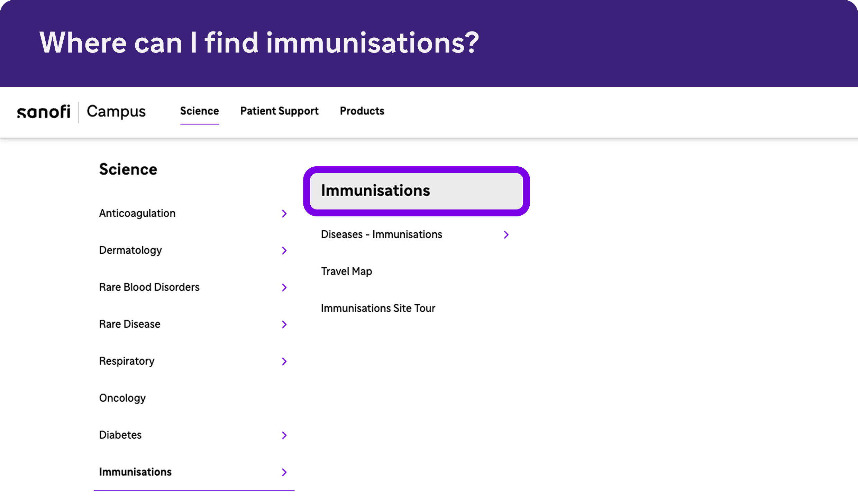858x504 pixels.
Task: Select Respiratory in the Science list
Action: (x=127, y=361)
